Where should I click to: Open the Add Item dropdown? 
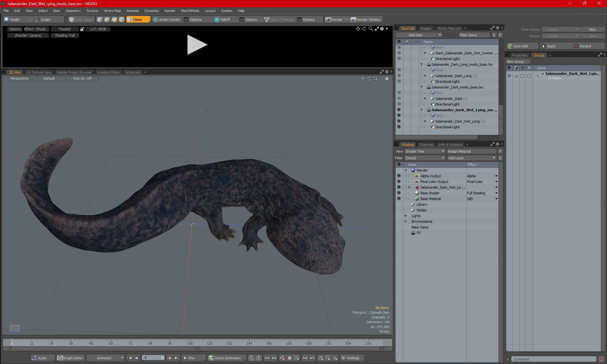(419, 35)
